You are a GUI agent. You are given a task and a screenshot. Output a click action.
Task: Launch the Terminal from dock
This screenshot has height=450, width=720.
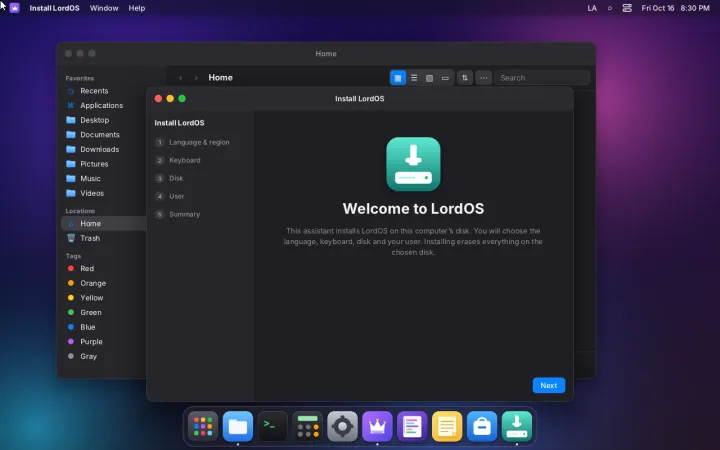[x=273, y=426]
